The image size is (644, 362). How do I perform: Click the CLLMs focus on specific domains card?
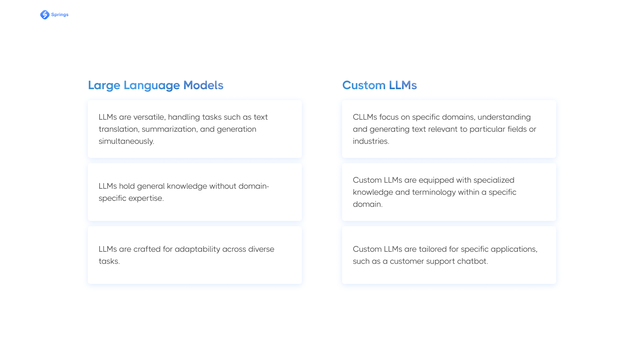pyautogui.click(x=449, y=129)
